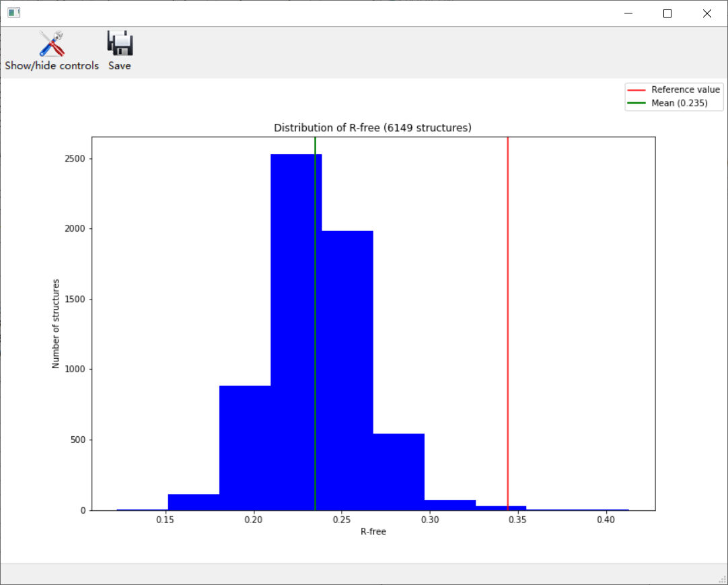The height and width of the screenshot is (585, 728).
Task: Click the 1500 y-axis tick label
Action: click(75, 300)
